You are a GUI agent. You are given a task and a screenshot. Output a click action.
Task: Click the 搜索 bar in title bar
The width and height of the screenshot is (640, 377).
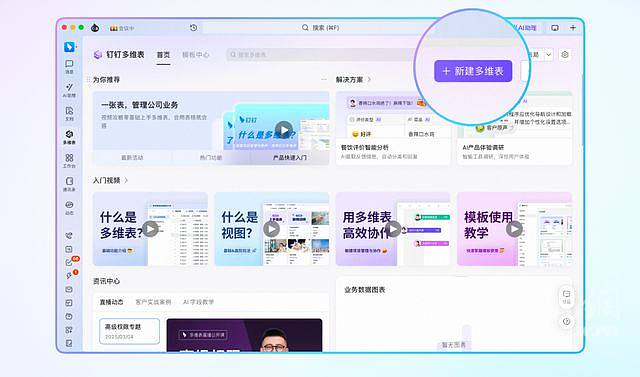(x=320, y=28)
